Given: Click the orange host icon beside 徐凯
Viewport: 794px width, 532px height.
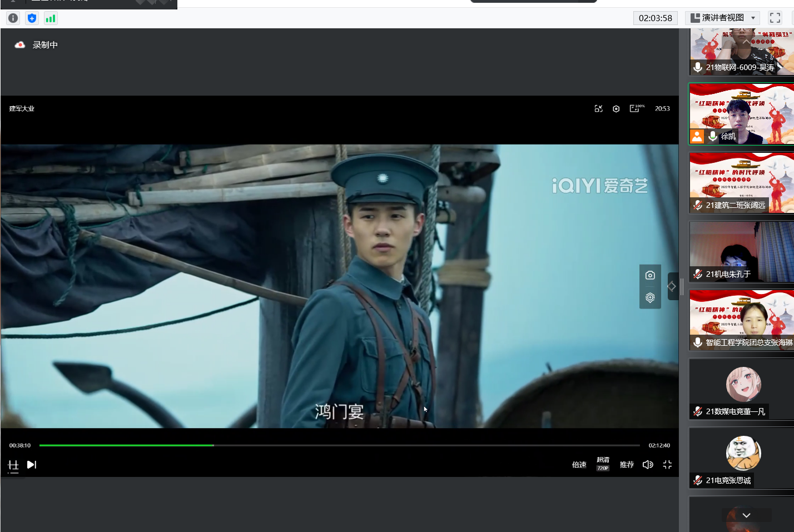Looking at the screenshot, I should click(697, 136).
